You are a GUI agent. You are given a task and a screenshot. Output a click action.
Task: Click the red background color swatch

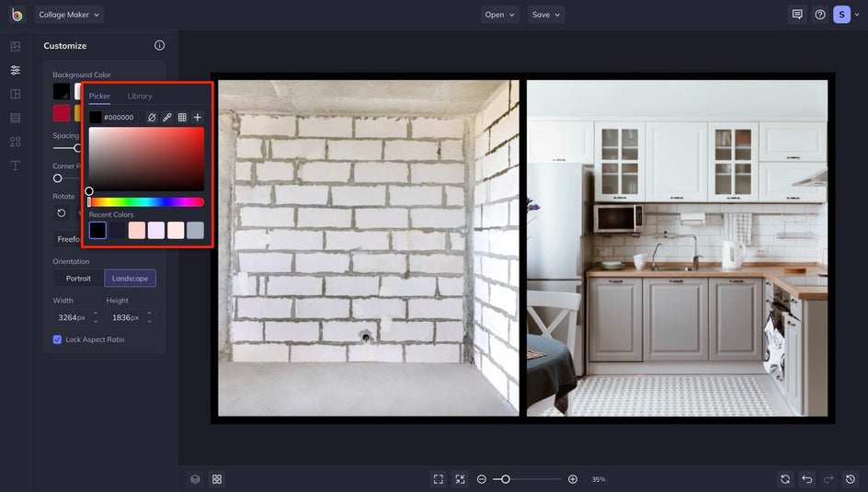[x=62, y=113]
